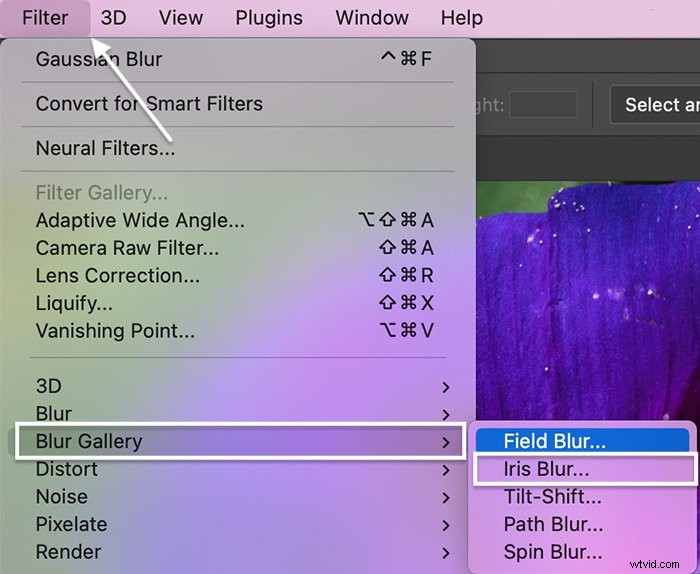Expand the Noise submenu chevron
This screenshot has width=700, height=574.
click(x=445, y=498)
